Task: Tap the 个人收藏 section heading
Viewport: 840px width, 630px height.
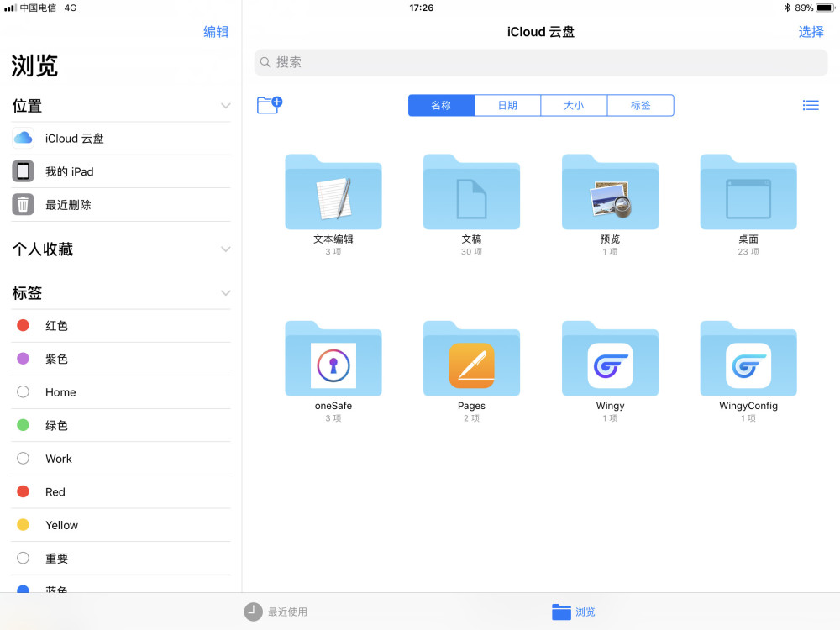Action: coord(42,249)
